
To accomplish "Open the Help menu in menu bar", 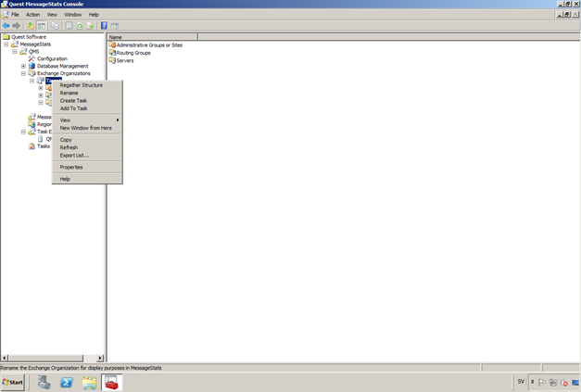I will pyautogui.click(x=94, y=15).
